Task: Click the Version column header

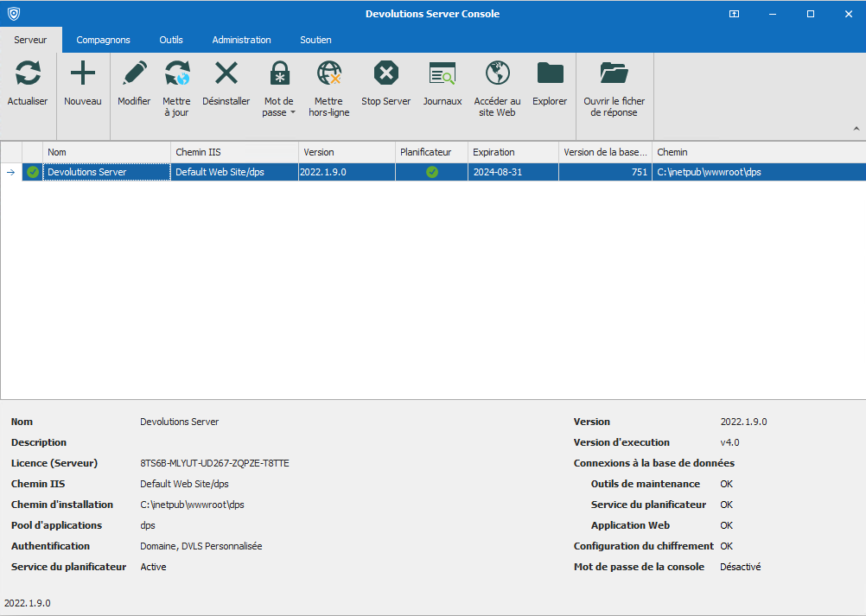Action: (x=346, y=152)
